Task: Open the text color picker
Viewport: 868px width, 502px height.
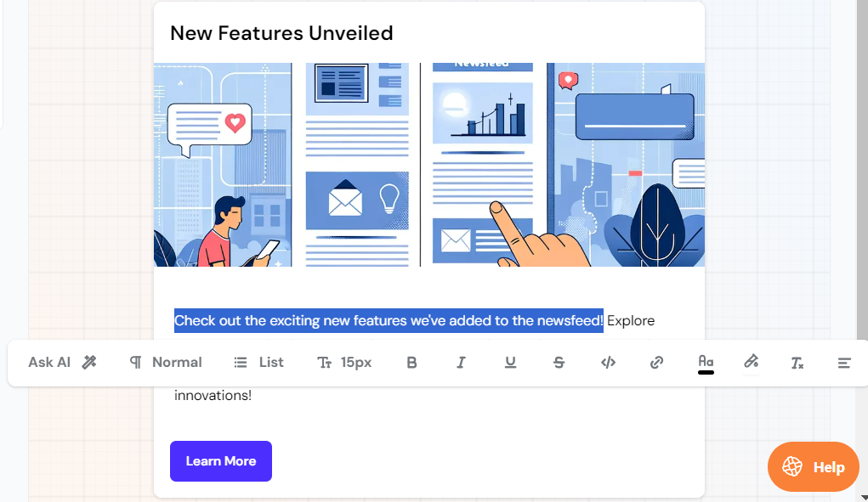Action: click(x=706, y=363)
